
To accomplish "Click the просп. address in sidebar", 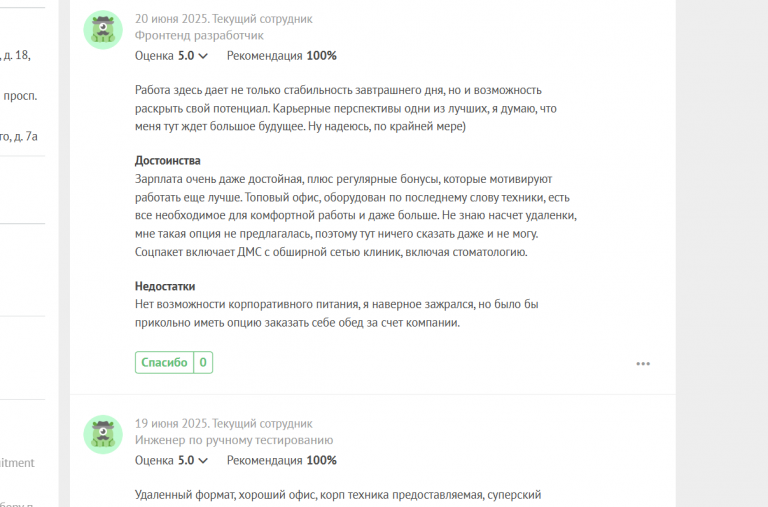I will click(20, 96).
